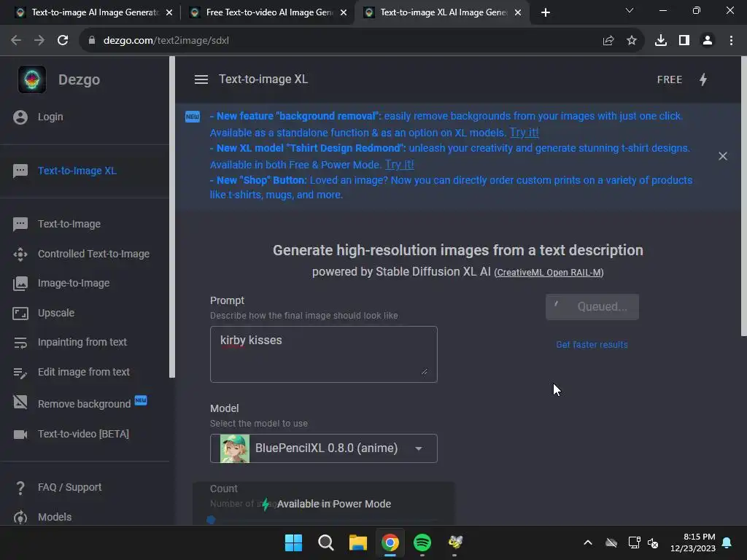Expand the Model dropdown BluePencilXL
This screenshot has height=560, width=747.
point(323,448)
